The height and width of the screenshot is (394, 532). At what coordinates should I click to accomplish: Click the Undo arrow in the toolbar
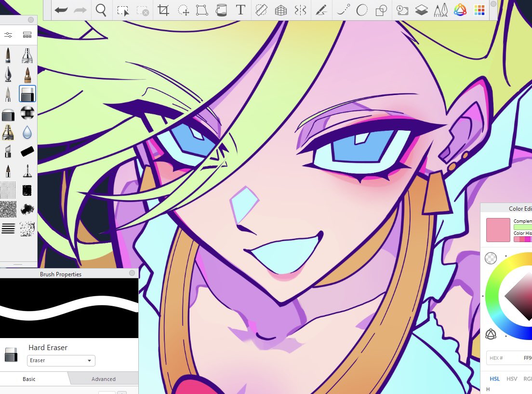61,10
